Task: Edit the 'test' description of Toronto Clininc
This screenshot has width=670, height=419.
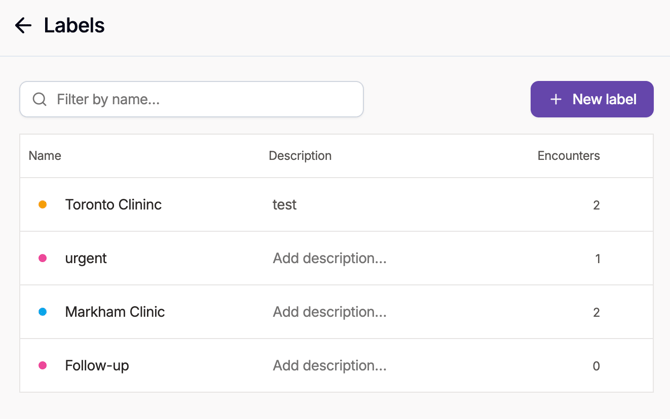Action: (285, 205)
